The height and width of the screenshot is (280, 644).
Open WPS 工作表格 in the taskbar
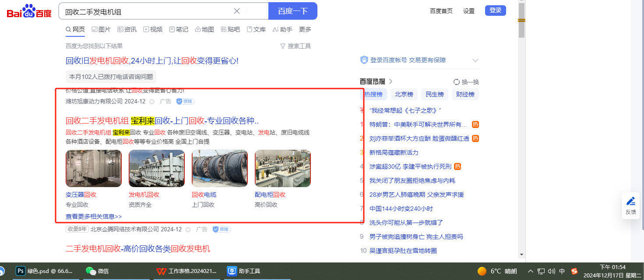coord(187,271)
